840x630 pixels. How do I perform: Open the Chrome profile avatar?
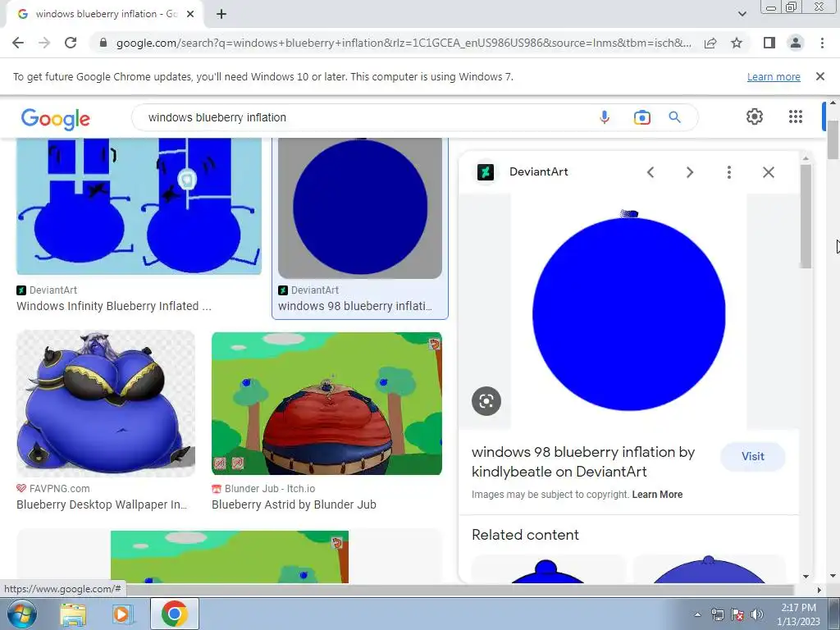(x=796, y=43)
